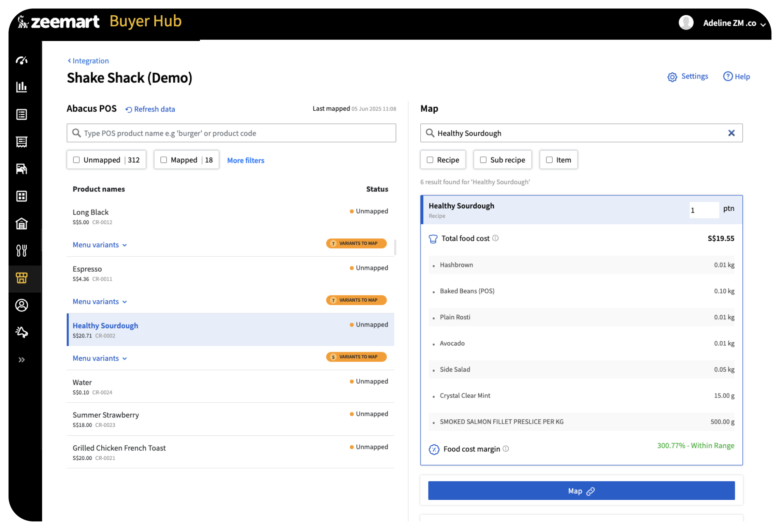Screen dimensions: 782x532
Task: Select the Long Black product row
Action: click(x=231, y=216)
